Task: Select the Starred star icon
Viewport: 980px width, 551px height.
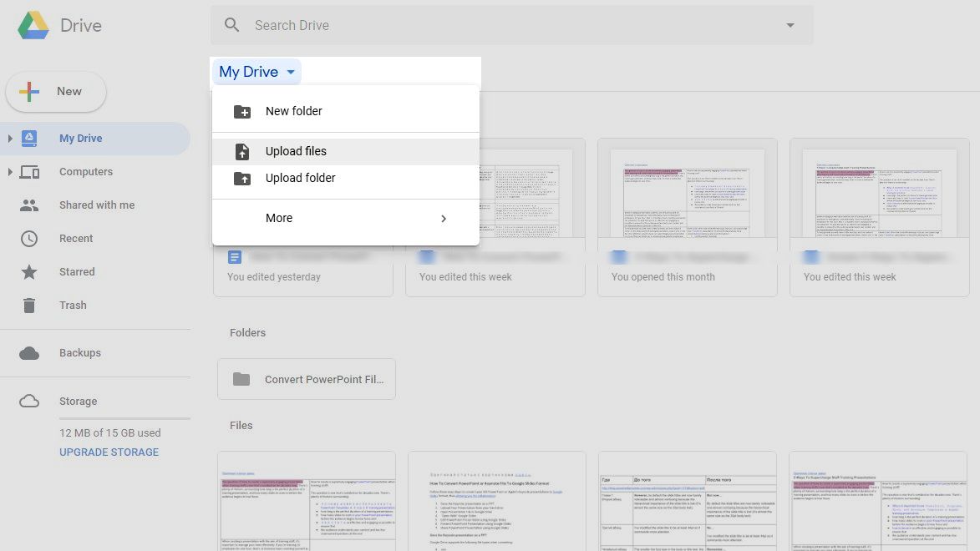Action: click(x=28, y=271)
